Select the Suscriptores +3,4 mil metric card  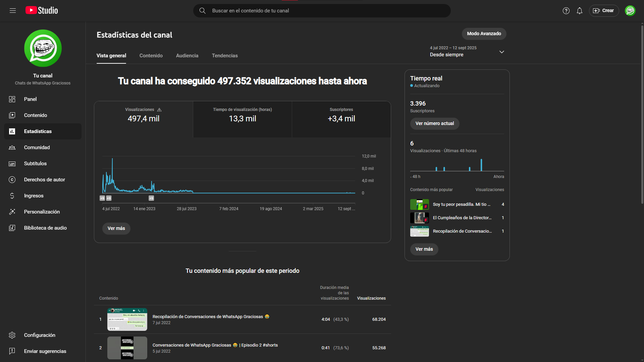click(x=341, y=119)
